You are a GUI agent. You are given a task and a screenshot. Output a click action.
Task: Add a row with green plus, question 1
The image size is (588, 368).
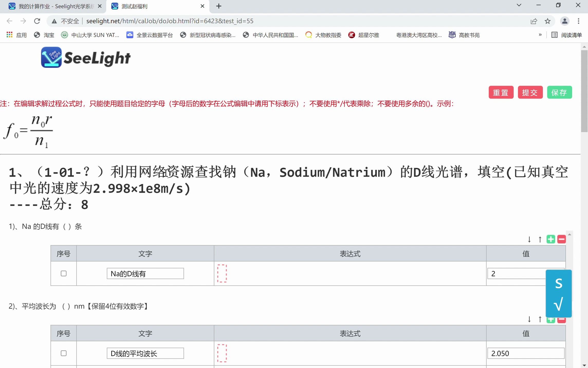[551, 239]
